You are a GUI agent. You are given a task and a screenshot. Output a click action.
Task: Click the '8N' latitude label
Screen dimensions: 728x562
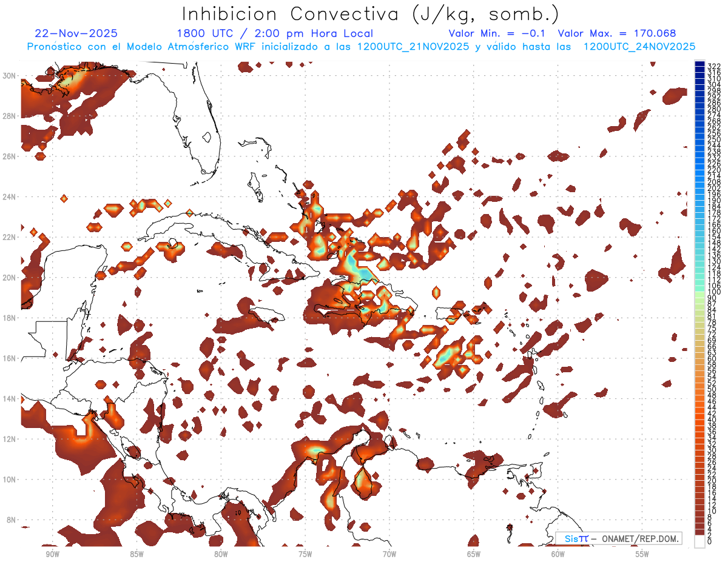click(x=12, y=520)
